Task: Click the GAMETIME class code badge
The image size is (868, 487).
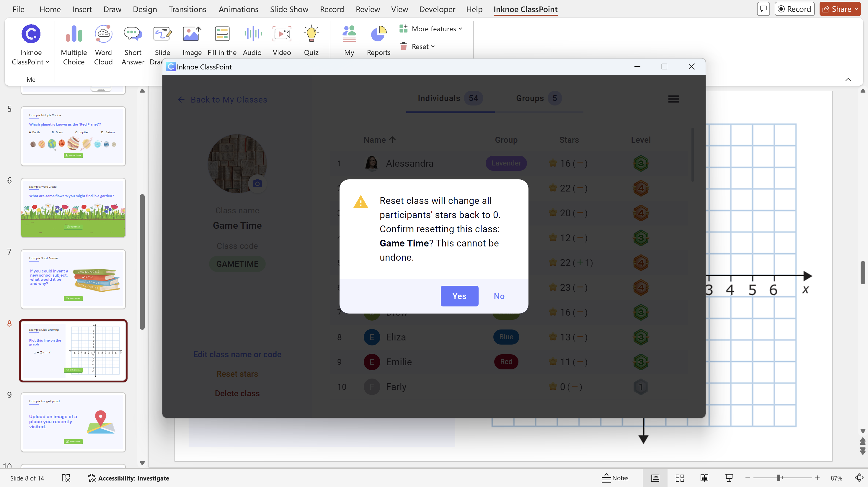Action: click(237, 264)
